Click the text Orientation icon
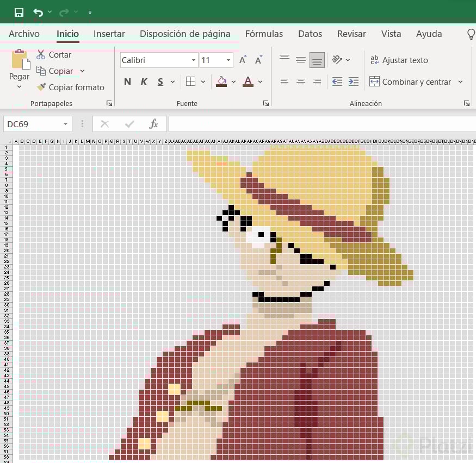This screenshot has height=463, width=476. (337, 59)
